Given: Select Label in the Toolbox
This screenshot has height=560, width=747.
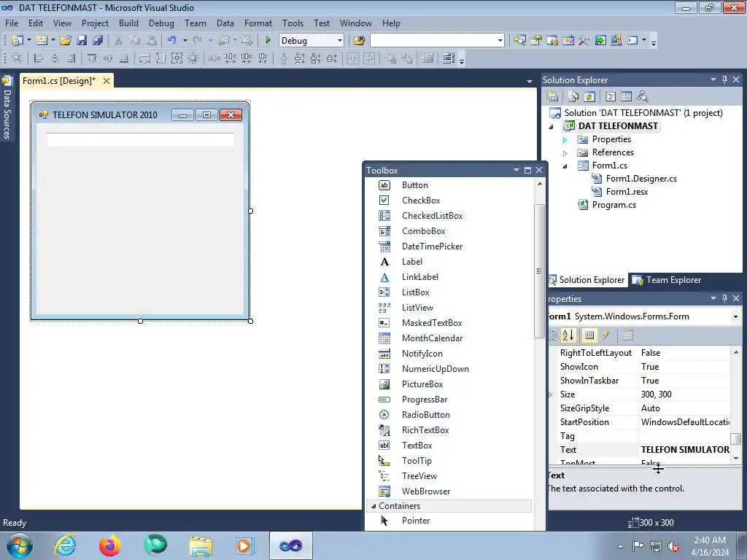Looking at the screenshot, I should coord(411,262).
